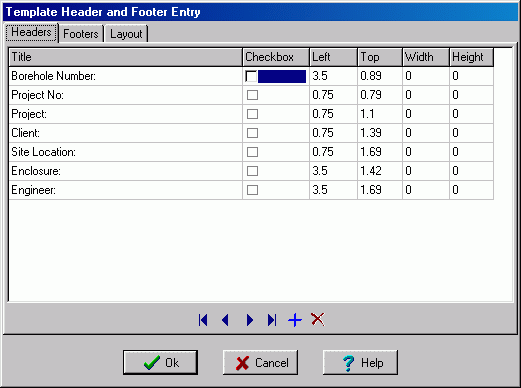Toggle checkbox for Borehole Number row

tap(251, 76)
